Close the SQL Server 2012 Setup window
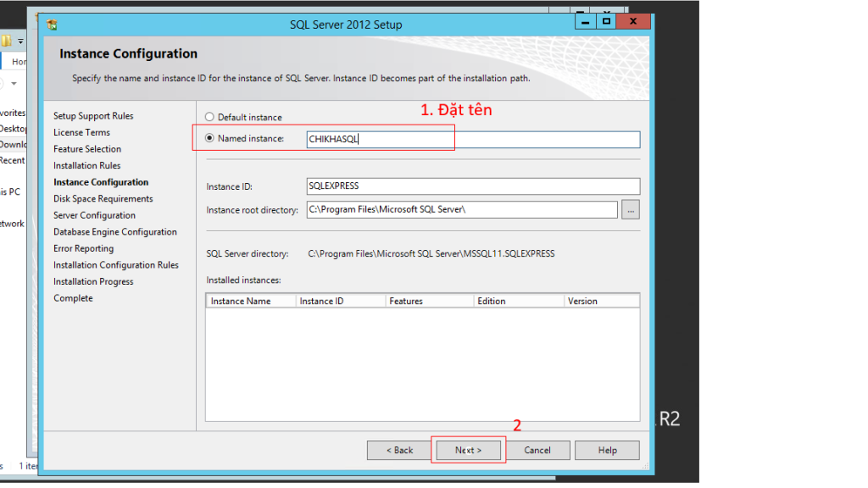The width and height of the screenshot is (868, 488). pos(633,21)
